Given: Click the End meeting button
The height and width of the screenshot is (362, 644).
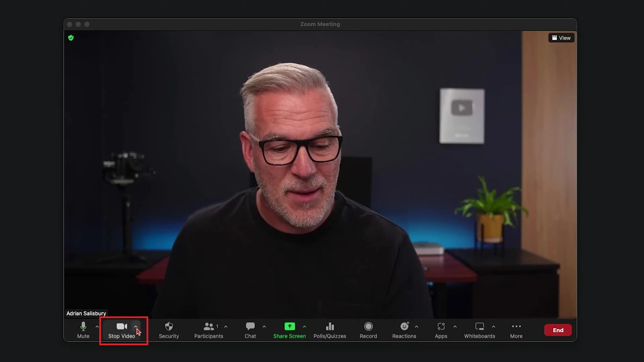Looking at the screenshot, I should point(558,330).
